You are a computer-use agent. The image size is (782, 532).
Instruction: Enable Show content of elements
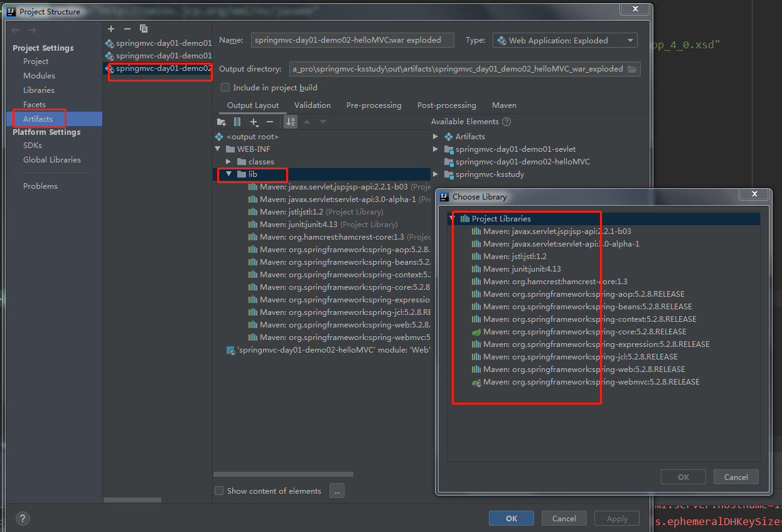[219, 491]
